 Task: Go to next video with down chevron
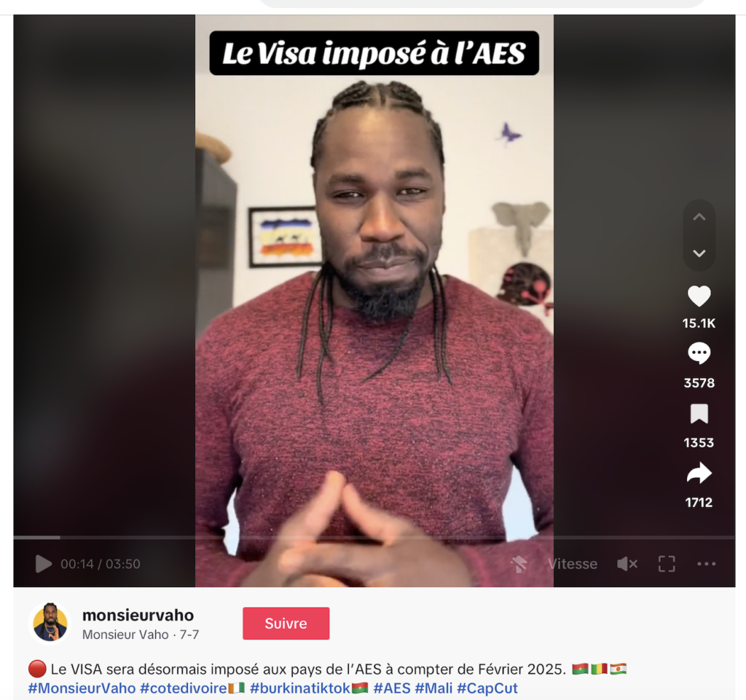pyautogui.click(x=699, y=253)
